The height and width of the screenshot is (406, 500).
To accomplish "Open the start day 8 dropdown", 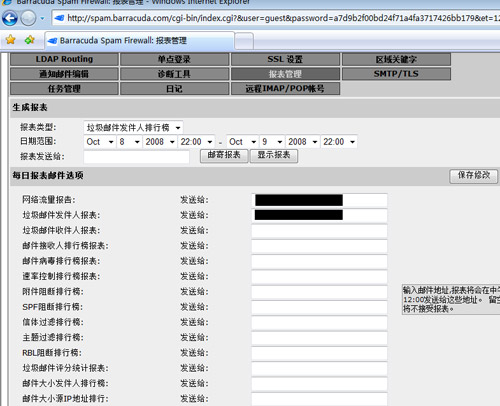I will click(x=129, y=142).
